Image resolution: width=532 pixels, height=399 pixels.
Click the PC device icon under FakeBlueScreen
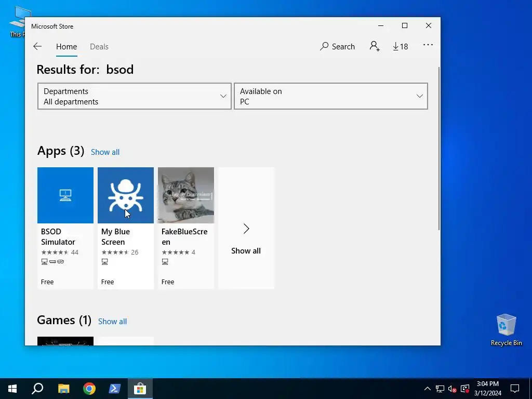tap(165, 262)
